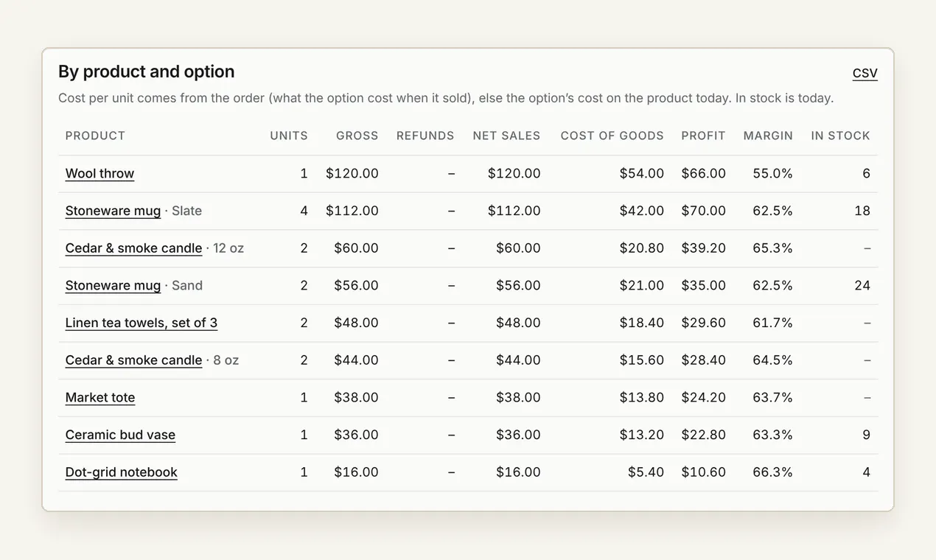The height and width of the screenshot is (560, 936).
Task: Open the Stoneware mug link in Sand row
Action: [x=113, y=286]
